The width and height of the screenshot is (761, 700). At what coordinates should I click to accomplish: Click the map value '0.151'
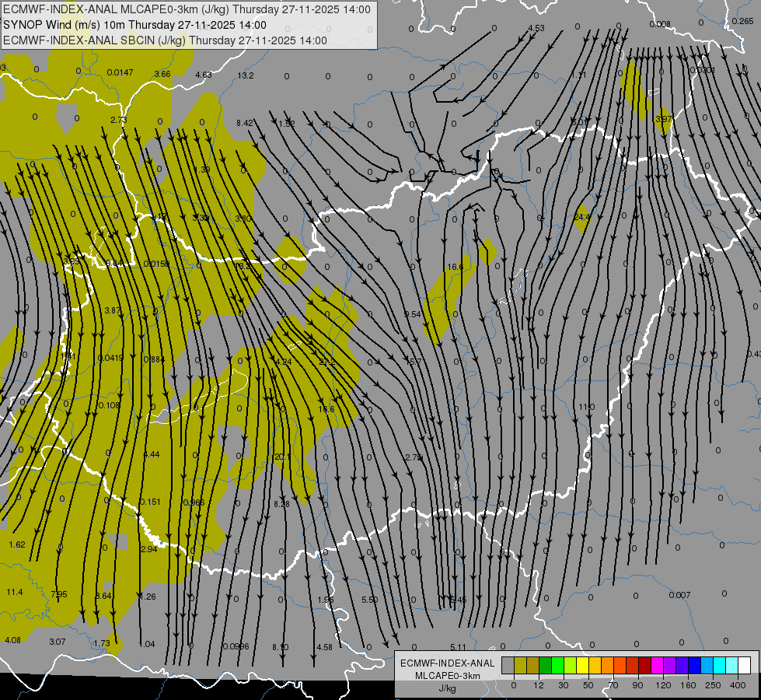[x=150, y=502]
